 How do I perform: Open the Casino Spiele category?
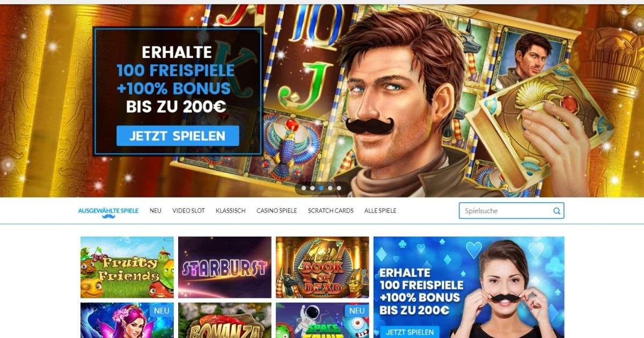[277, 211]
